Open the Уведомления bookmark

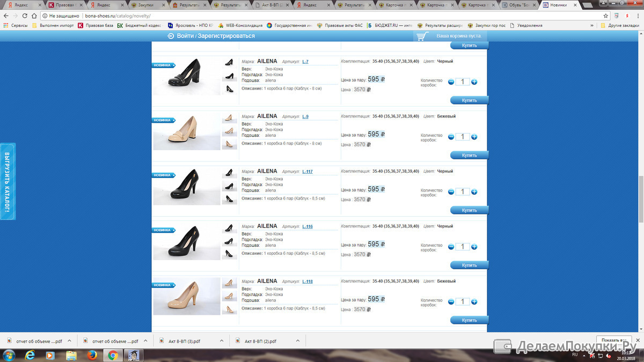pyautogui.click(x=526, y=25)
